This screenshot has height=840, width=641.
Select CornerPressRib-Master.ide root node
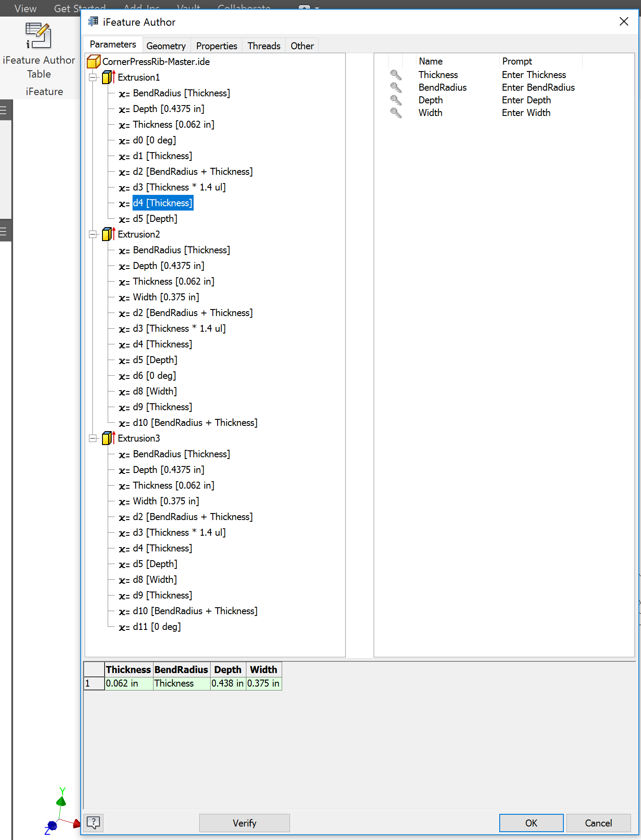click(156, 62)
